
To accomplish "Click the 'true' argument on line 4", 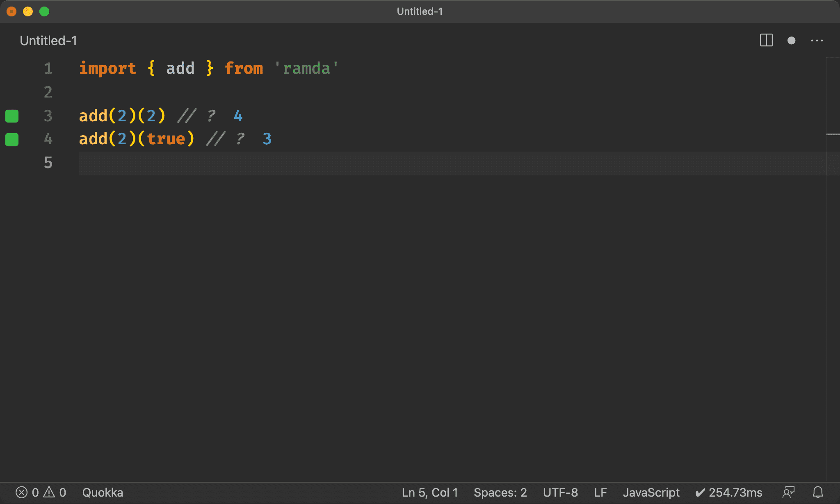I will [x=166, y=139].
